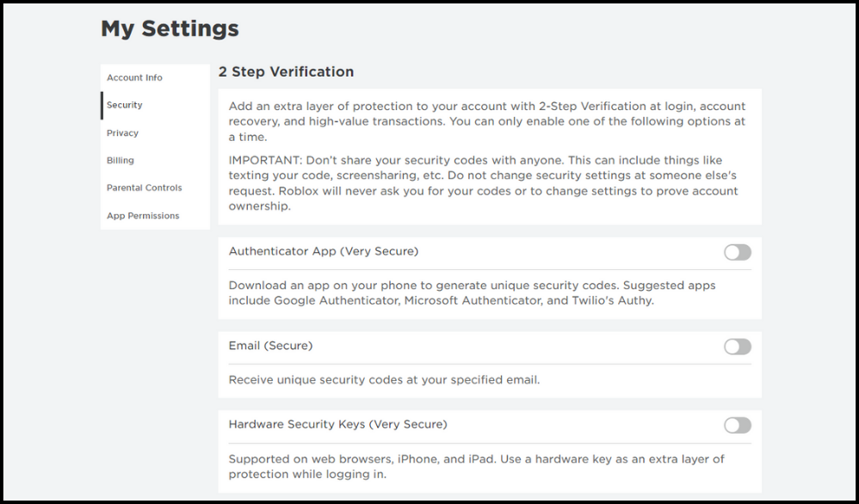Select the Security tab in sidebar
Screen dimensions: 859x504
click(125, 105)
